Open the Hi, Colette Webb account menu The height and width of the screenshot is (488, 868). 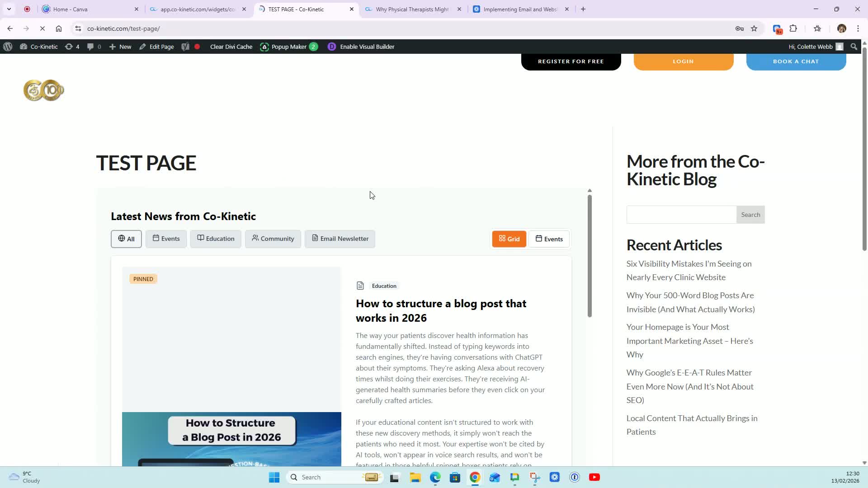[816, 47]
